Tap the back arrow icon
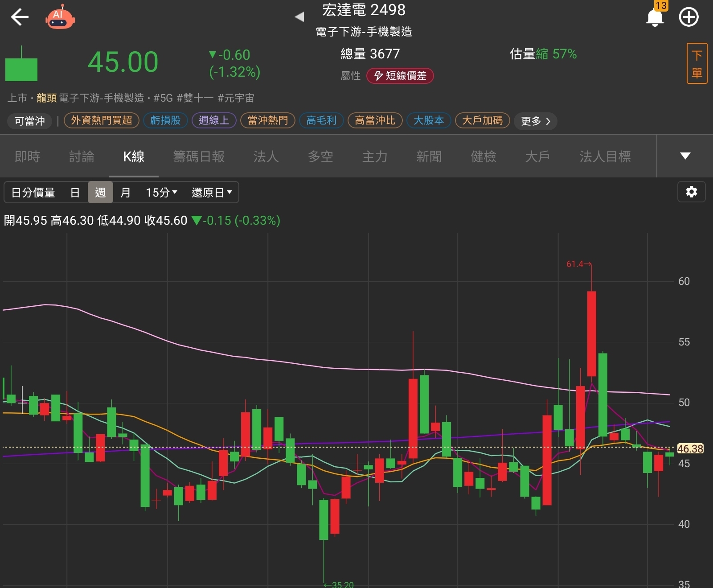 pyautogui.click(x=20, y=17)
